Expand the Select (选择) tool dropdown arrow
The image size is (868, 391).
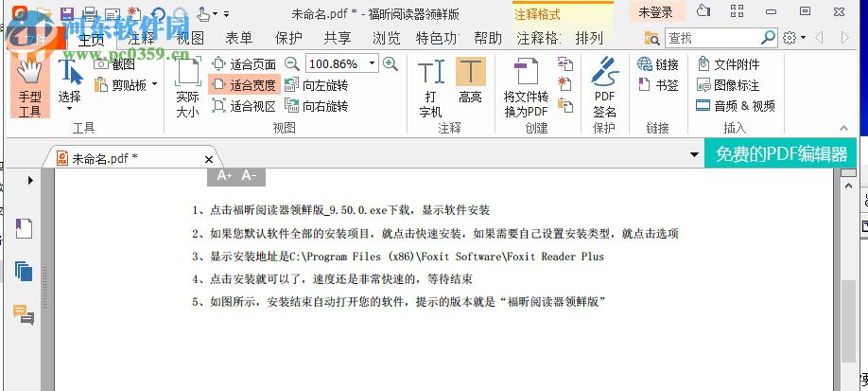click(x=69, y=109)
